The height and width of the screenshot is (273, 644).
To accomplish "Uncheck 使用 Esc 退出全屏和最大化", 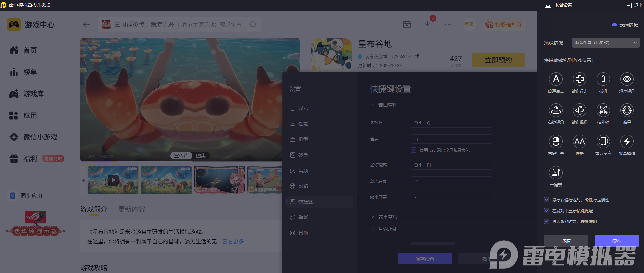I will (414, 150).
